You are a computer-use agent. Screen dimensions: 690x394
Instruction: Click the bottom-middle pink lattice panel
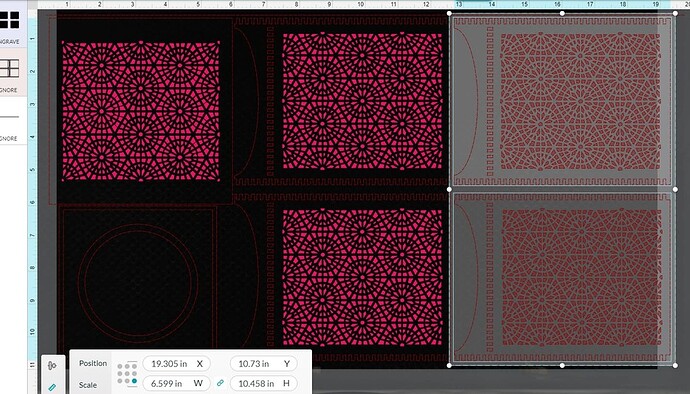coord(362,277)
